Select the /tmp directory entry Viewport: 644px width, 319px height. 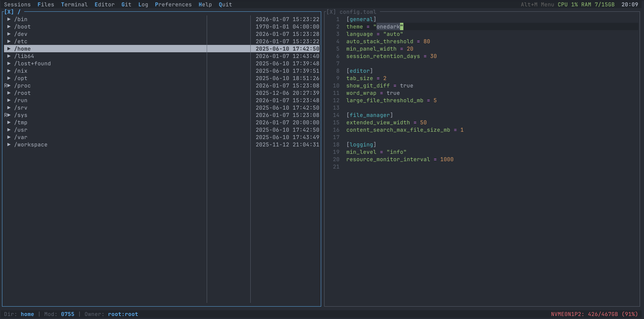tap(21, 122)
